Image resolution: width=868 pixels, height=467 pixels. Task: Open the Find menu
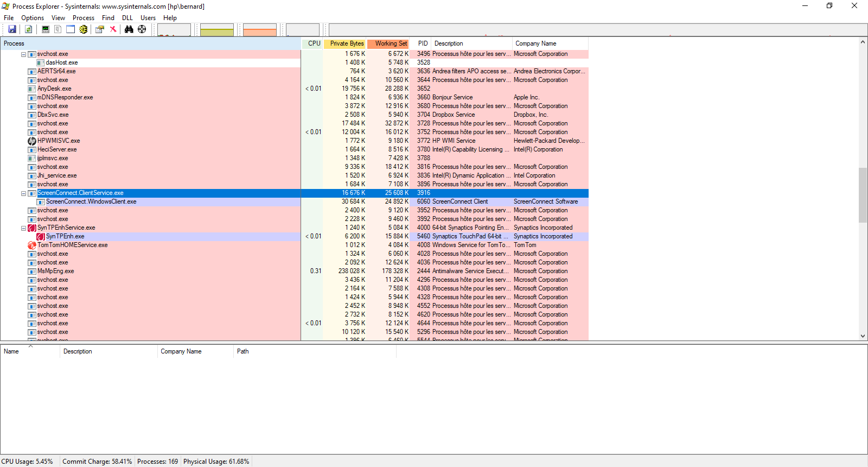pos(108,18)
